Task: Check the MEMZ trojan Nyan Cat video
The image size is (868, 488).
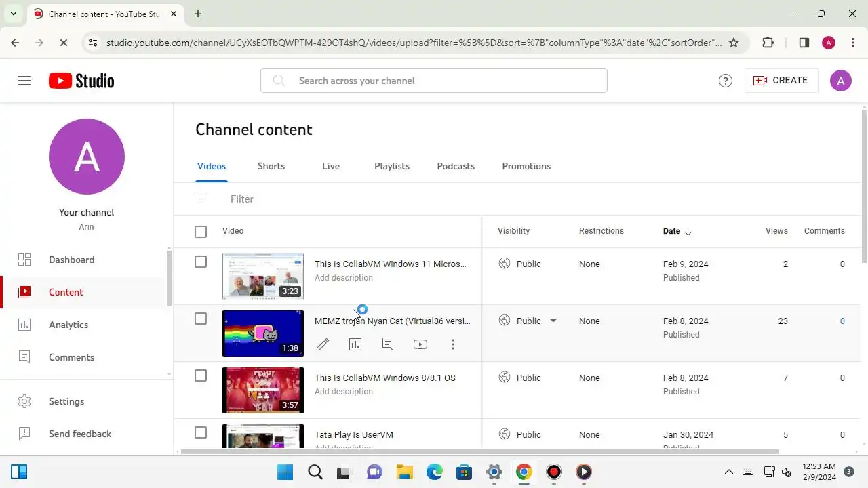Action: [x=201, y=319]
